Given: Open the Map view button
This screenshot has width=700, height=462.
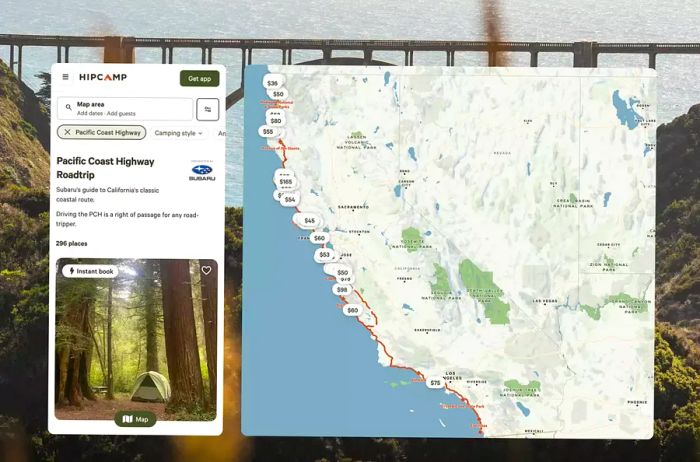Looking at the screenshot, I should (x=135, y=419).
